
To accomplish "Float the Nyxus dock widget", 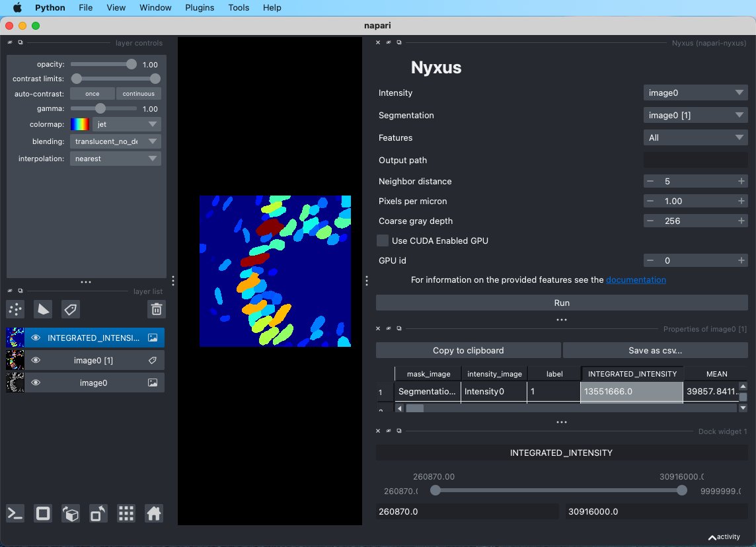I will 399,42.
